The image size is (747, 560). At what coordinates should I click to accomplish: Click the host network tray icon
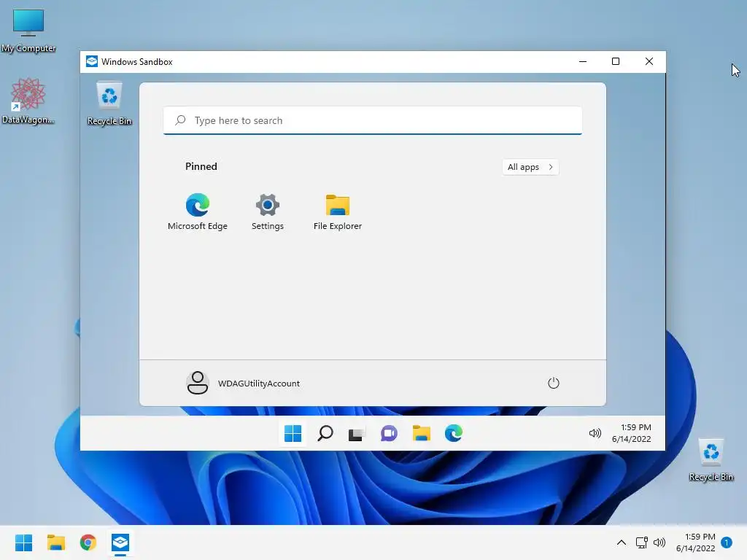[642, 542]
